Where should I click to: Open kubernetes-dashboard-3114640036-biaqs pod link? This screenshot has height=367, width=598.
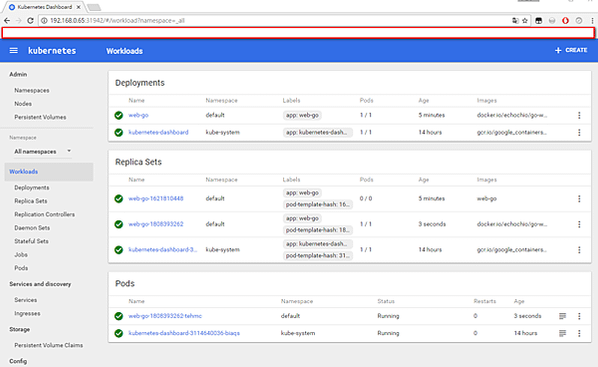tap(184, 333)
